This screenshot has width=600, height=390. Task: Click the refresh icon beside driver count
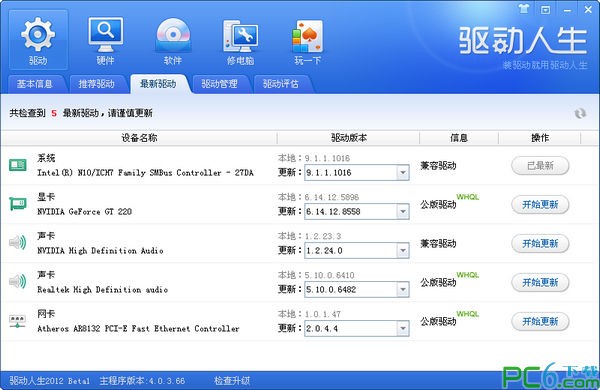tap(580, 113)
